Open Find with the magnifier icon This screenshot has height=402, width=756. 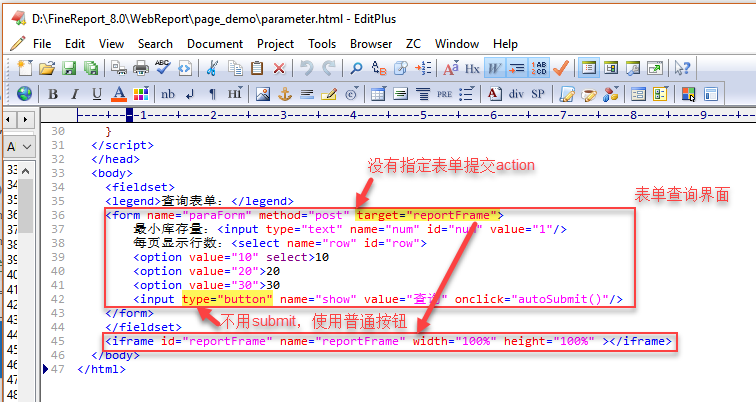pos(356,68)
